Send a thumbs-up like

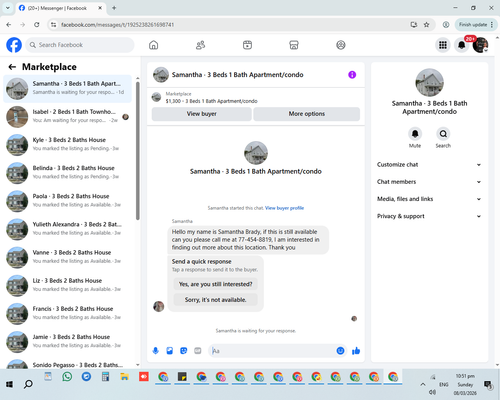(356, 351)
